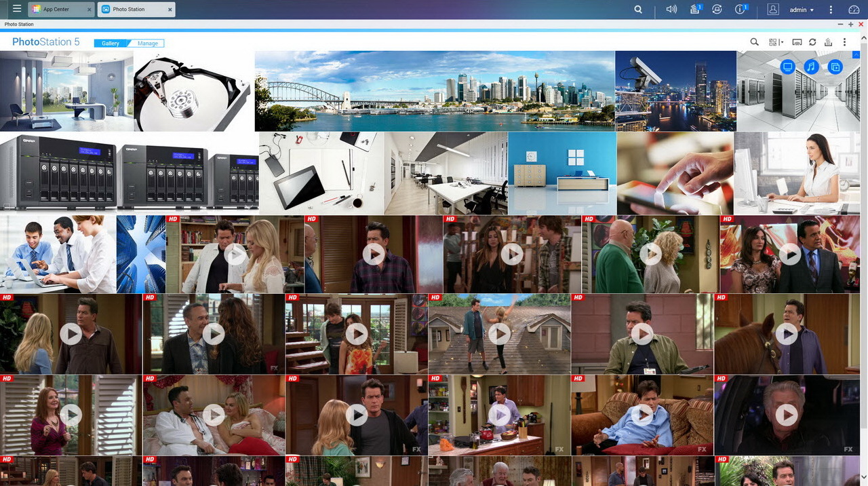
Task: Open the finger touching phone photo
Action: (675, 173)
